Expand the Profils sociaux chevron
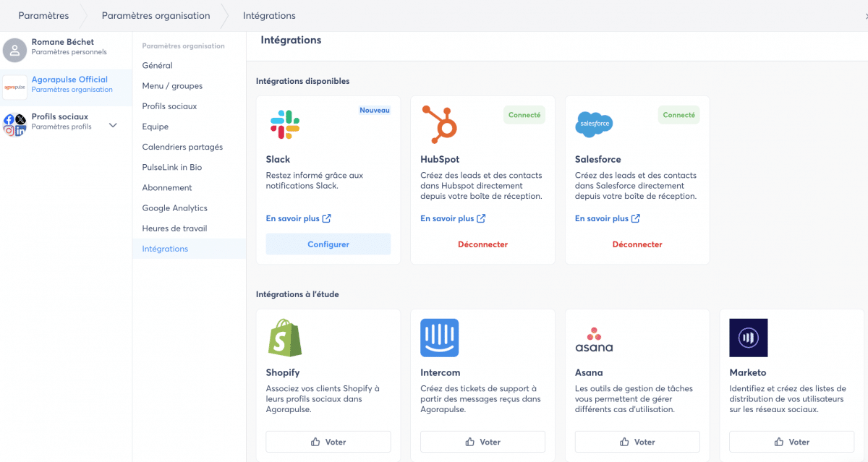This screenshot has height=462, width=868. click(113, 125)
